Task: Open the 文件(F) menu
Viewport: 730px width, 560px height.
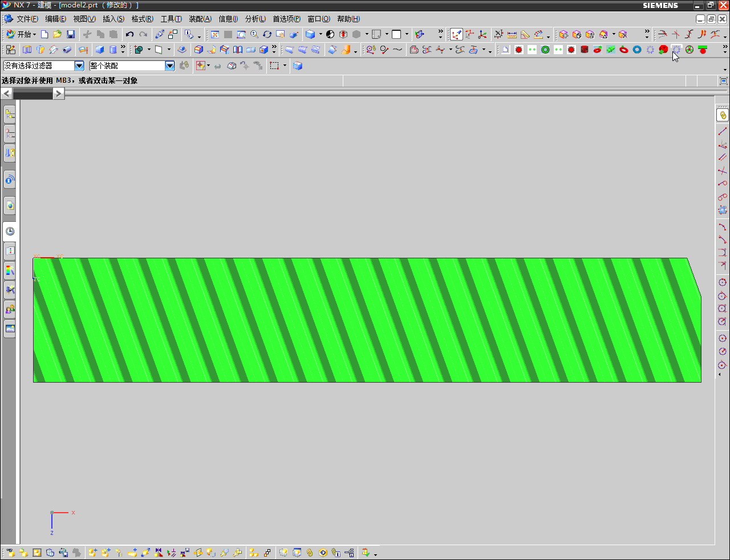Action: point(27,19)
